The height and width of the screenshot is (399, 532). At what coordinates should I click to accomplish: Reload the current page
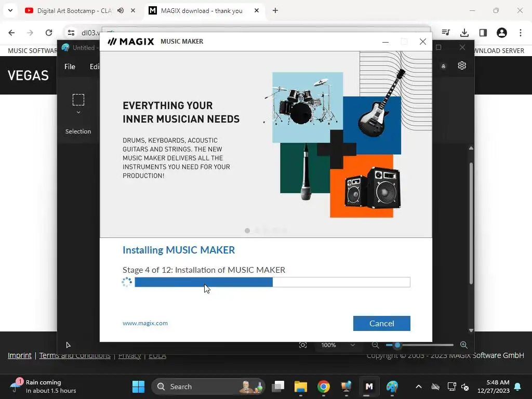tap(49, 33)
